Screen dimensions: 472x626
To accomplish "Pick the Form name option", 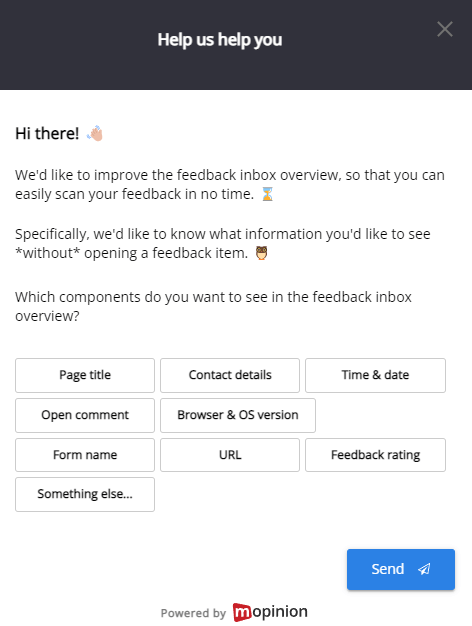I will [x=85, y=455].
